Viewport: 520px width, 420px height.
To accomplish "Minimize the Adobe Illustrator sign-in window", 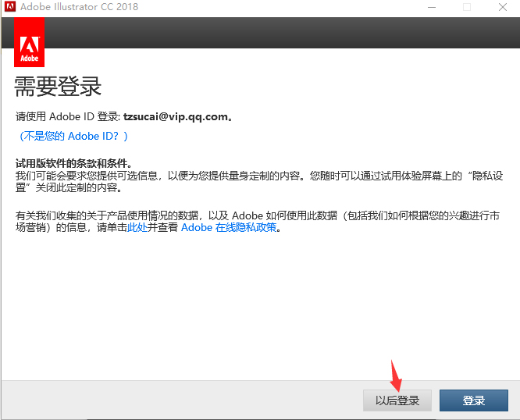I will pyautogui.click(x=432, y=7).
